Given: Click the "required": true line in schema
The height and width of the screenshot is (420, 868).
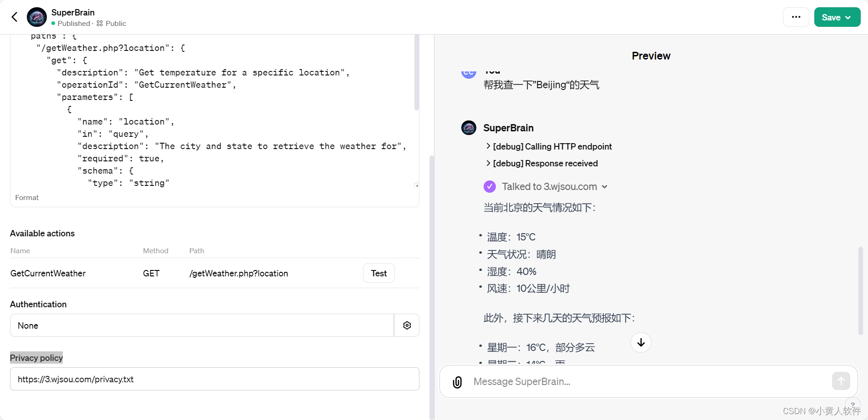Looking at the screenshot, I should point(121,159).
